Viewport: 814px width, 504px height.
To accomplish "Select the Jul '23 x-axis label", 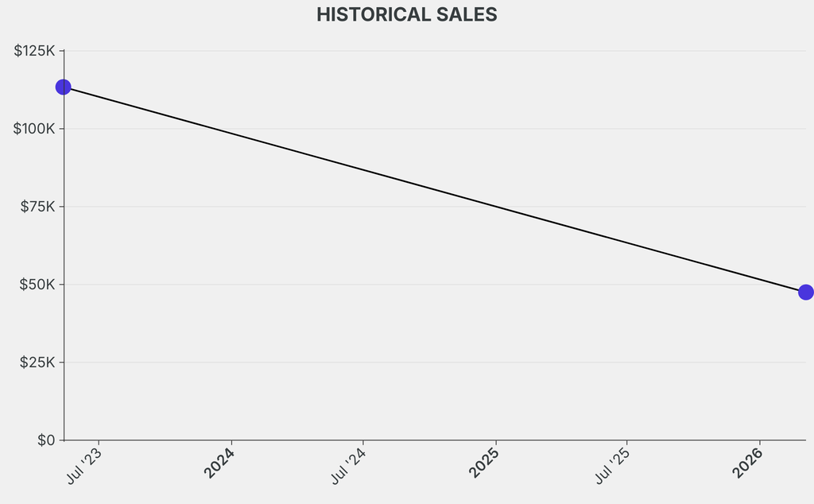I will click(x=84, y=465).
